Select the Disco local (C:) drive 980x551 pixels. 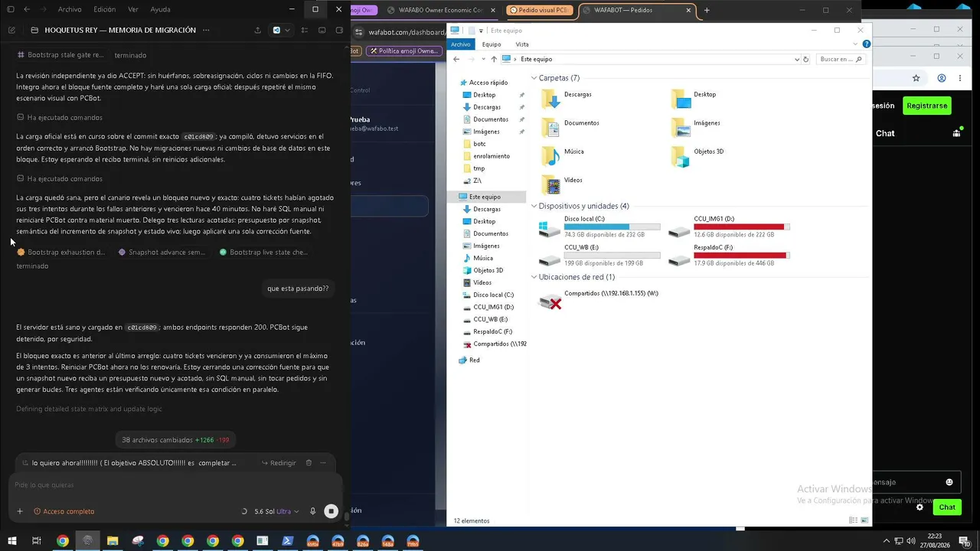[x=599, y=227]
